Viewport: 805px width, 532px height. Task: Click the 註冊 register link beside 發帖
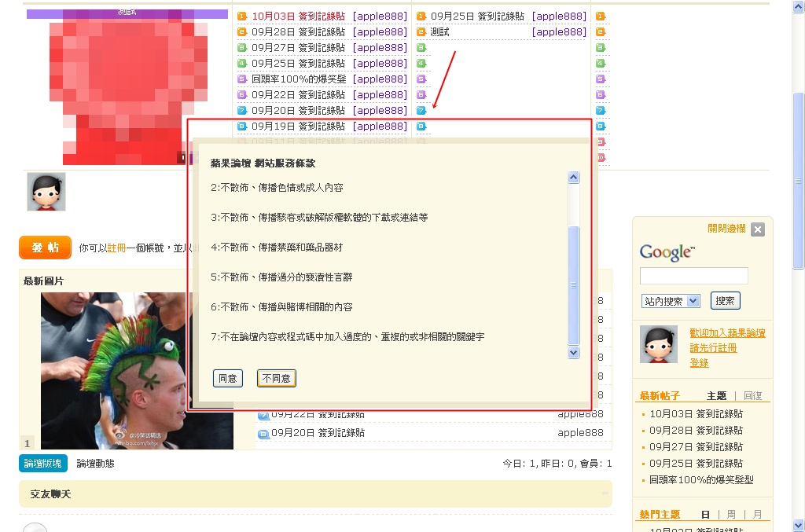coord(116,248)
